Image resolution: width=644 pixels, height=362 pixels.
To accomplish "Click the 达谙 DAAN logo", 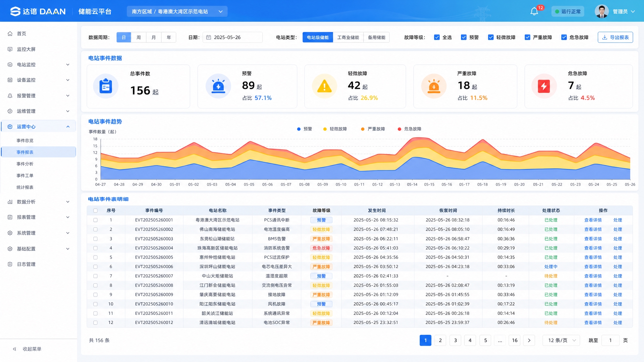I will pos(38,12).
